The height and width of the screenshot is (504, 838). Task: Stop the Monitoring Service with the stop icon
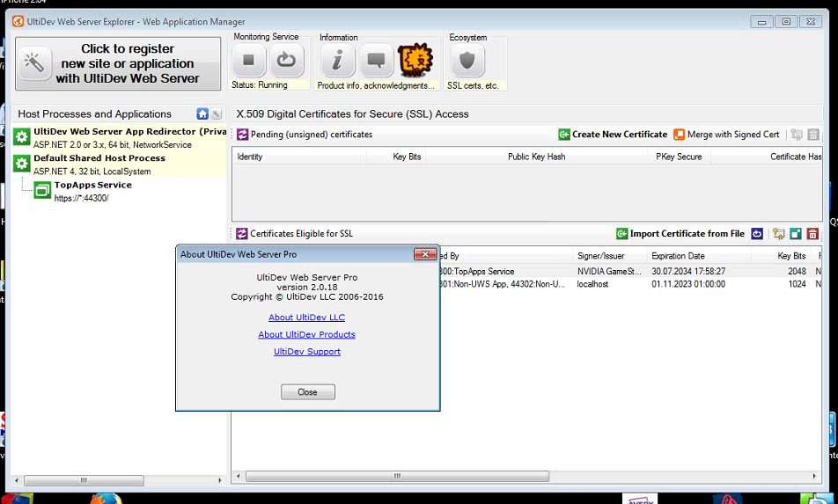pyautogui.click(x=248, y=61)
